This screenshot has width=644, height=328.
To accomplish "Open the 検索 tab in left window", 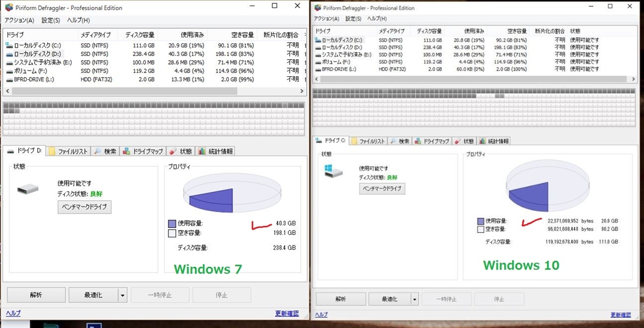I will click(x=105, y=151).
